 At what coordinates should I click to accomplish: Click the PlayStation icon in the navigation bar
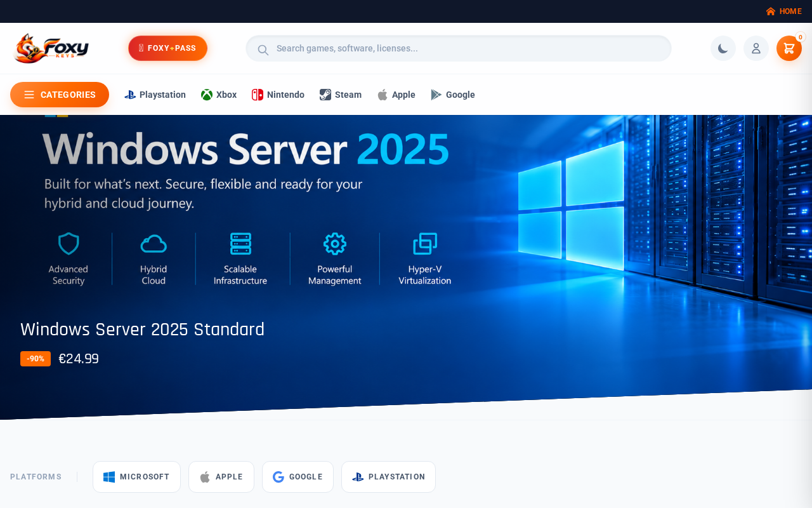click(130, 95)
